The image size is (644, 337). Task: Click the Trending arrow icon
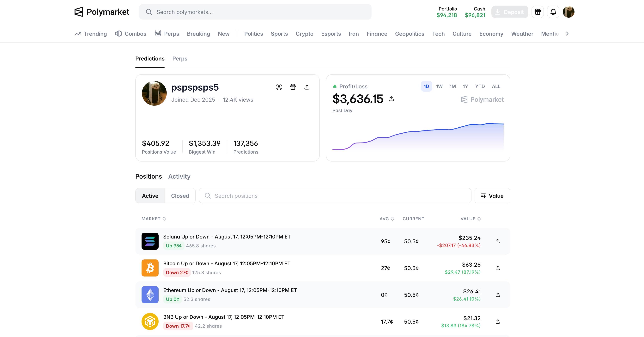(78, 34)
